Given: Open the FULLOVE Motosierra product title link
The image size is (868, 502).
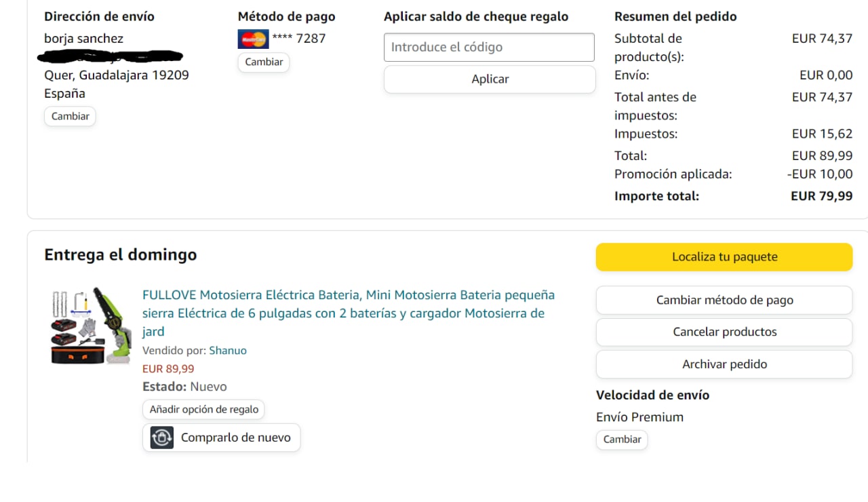Looking at the screenshot, I should point(348,313).
